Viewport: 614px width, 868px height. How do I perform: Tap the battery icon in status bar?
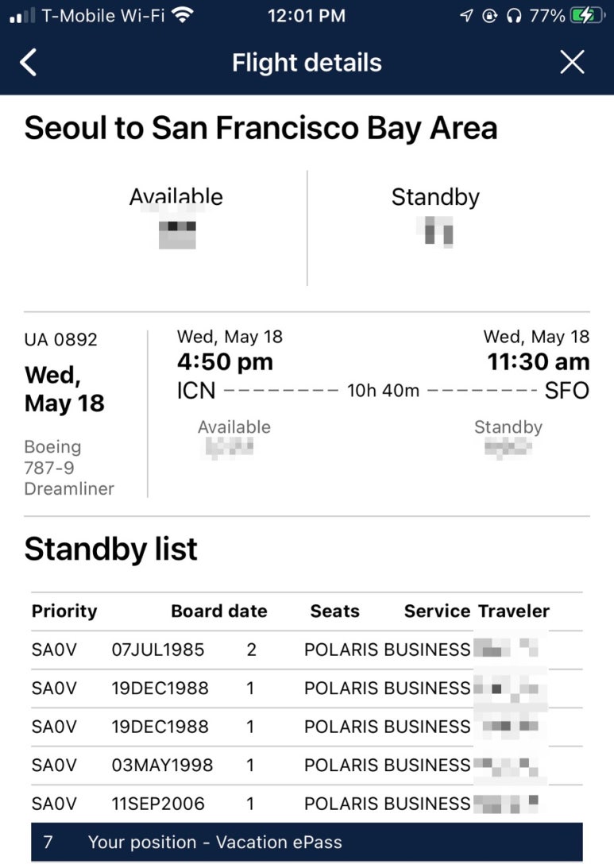click(x=588, y=16)
